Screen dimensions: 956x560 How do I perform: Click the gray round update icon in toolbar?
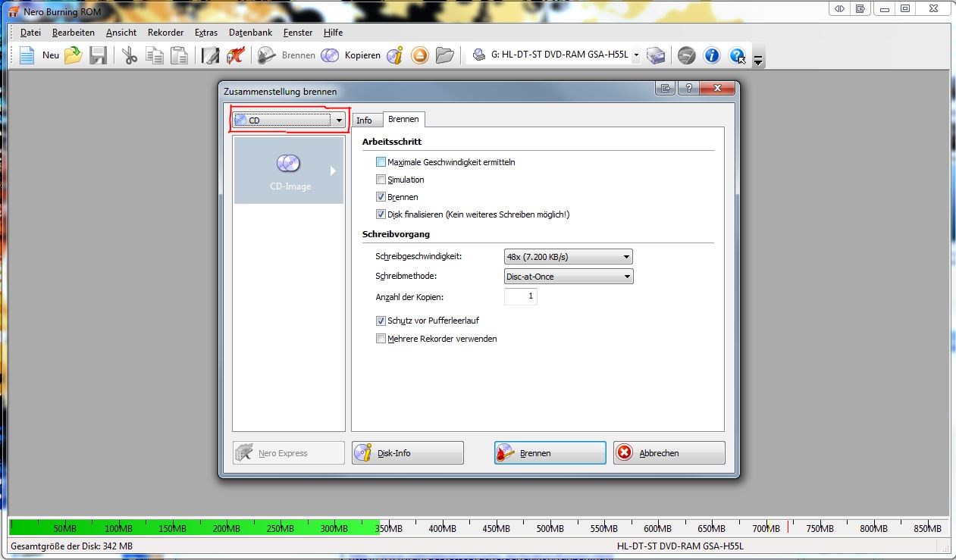[x=687, y=55]
